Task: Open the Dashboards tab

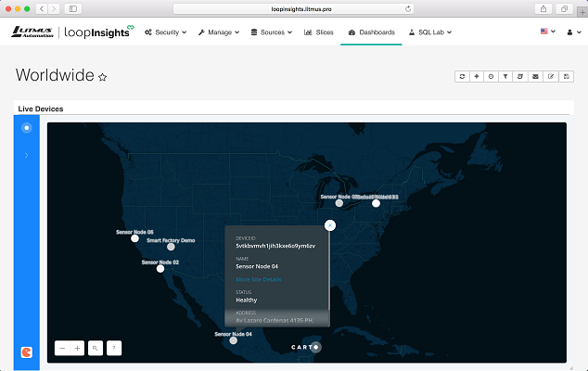Action: 371,32
